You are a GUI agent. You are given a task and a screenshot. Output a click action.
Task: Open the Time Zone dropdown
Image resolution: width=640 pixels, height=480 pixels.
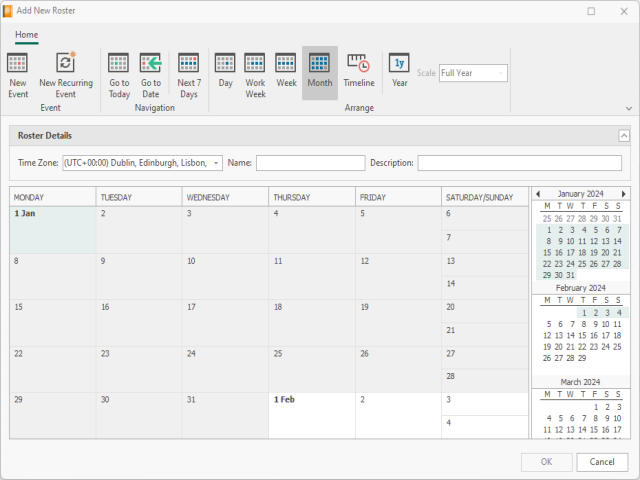(217, 163)
